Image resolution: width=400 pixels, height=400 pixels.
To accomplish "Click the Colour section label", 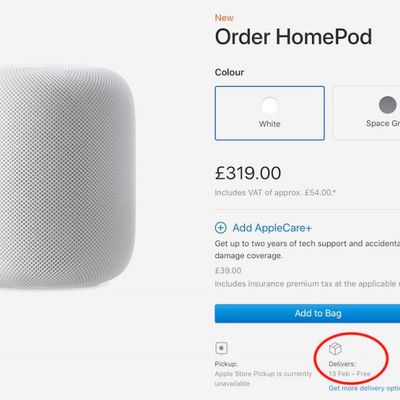I will 229,72.
